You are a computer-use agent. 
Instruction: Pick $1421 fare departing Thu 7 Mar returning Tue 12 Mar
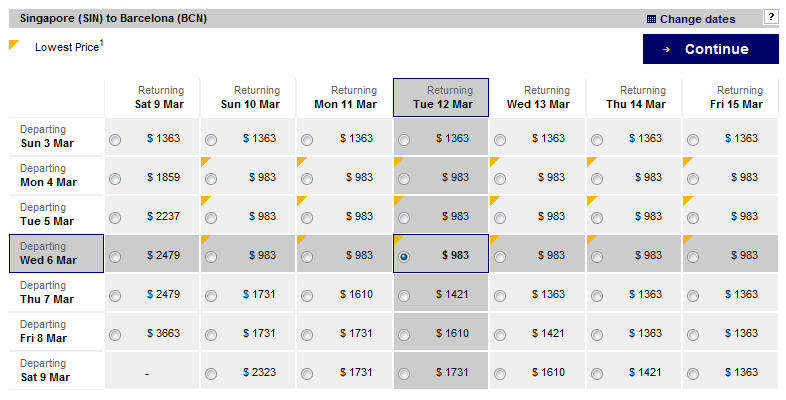[404, 295]
